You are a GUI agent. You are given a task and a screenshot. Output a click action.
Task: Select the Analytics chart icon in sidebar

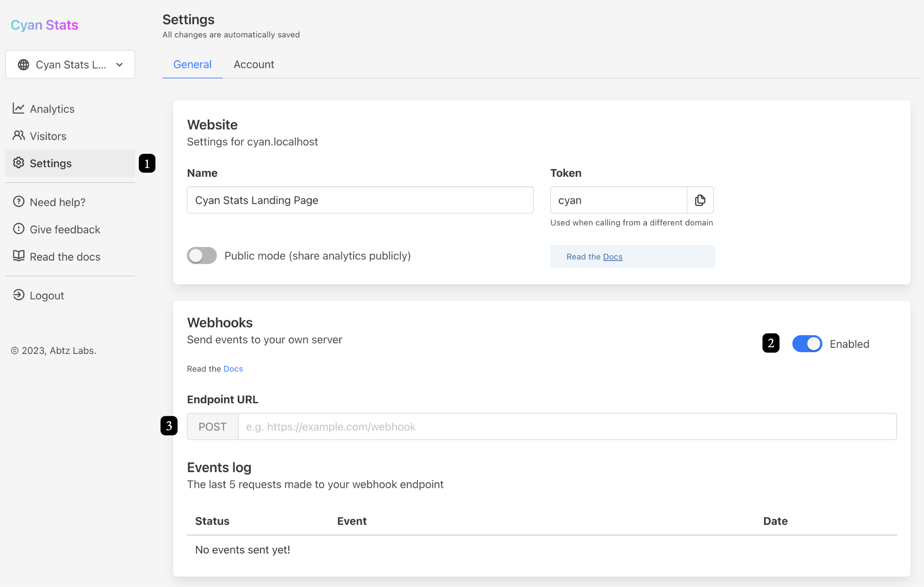click(19, 108)
